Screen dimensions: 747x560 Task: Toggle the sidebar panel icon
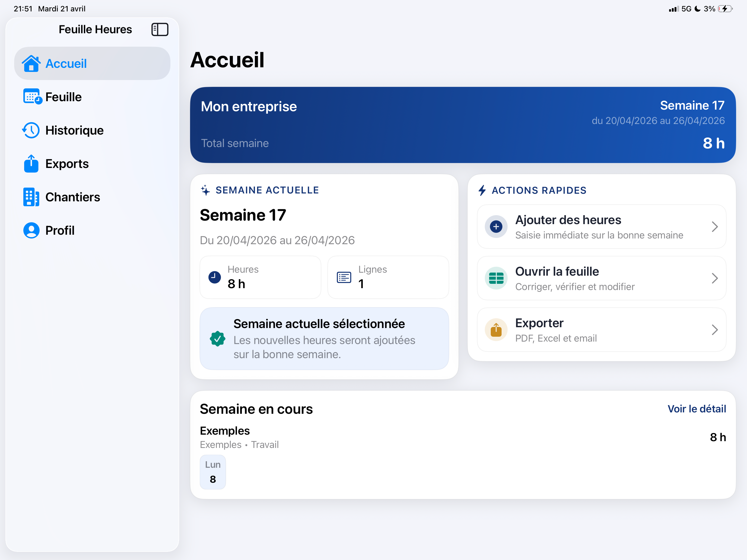(160, 30)
